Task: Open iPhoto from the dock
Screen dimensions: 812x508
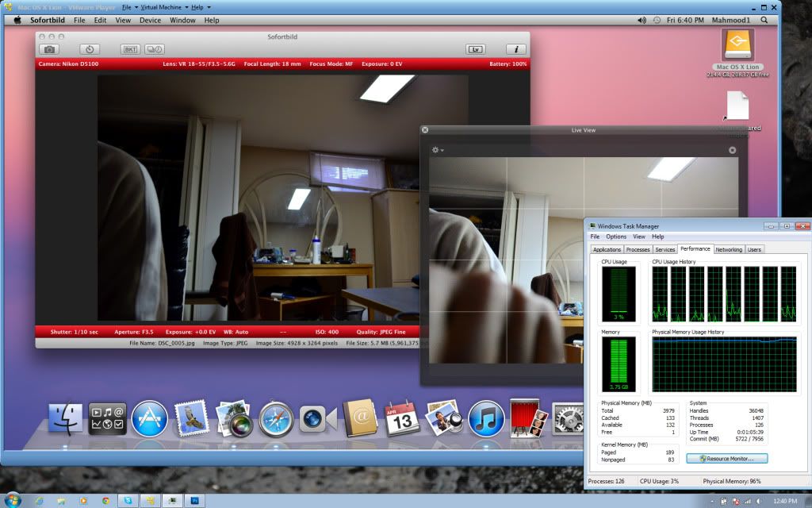Action: tap(234, 419)
